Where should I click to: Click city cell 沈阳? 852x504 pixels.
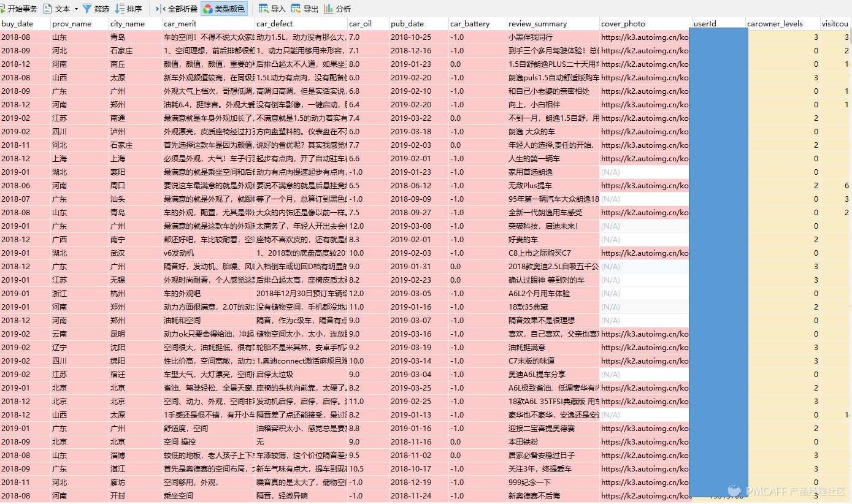[x=136, y=348]
